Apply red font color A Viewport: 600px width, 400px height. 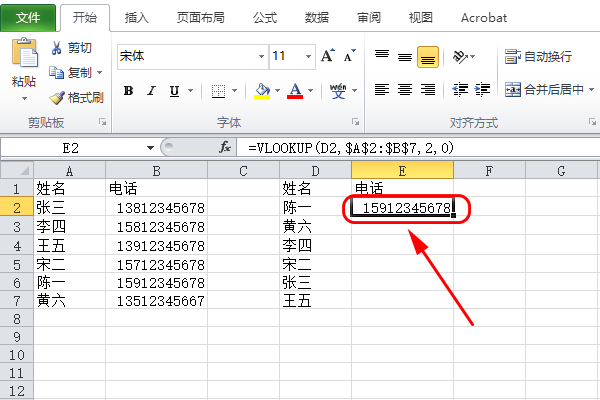pyautogui.click(x=295, y=91)
